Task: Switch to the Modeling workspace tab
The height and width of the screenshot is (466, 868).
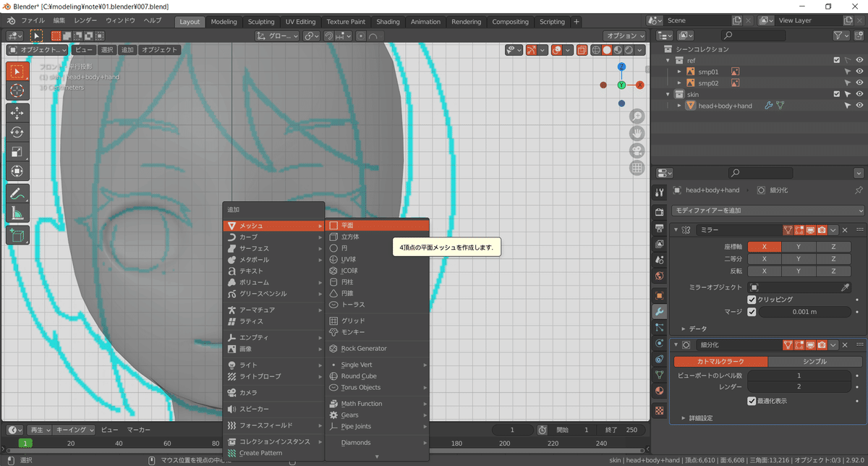Action: pyautogui.click(x=224, y=22)
